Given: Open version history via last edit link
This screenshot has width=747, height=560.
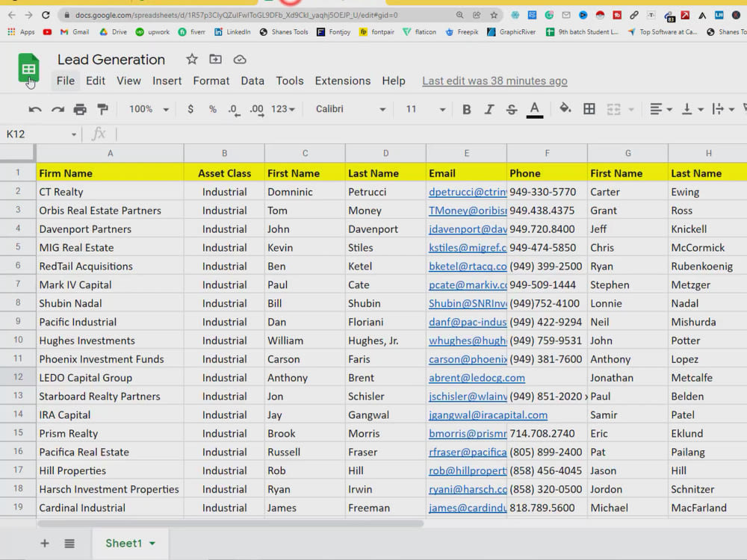Looking at the screenshot, I should (495, 81).
